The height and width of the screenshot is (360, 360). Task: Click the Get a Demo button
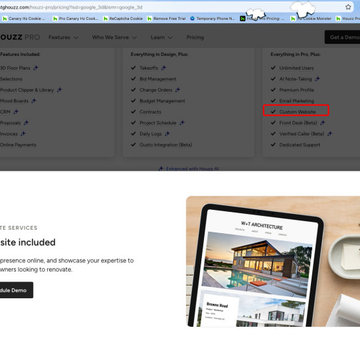[342, 37]
